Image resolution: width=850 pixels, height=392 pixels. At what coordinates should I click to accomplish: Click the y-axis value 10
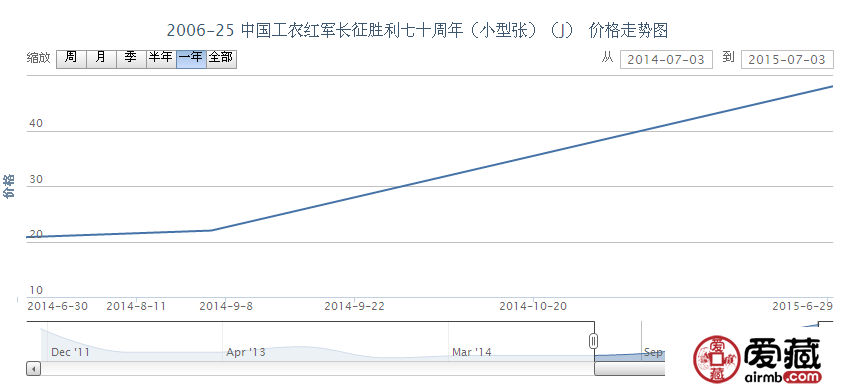36,290
